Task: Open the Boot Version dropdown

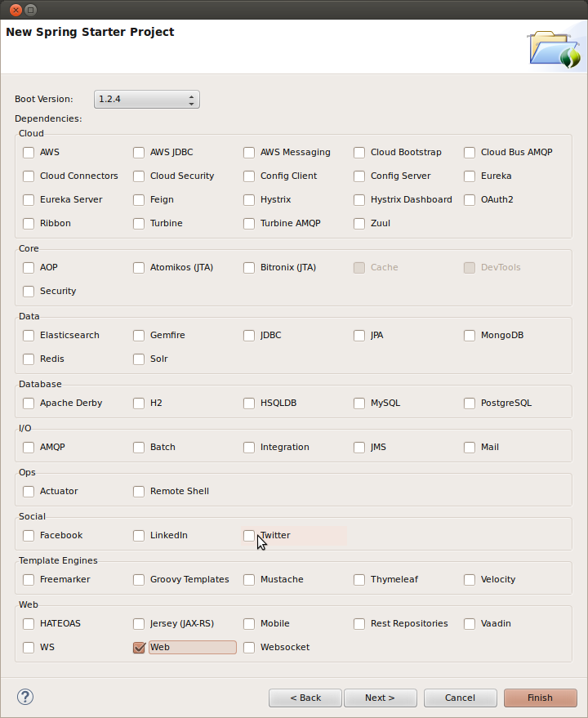Action: 146,100
